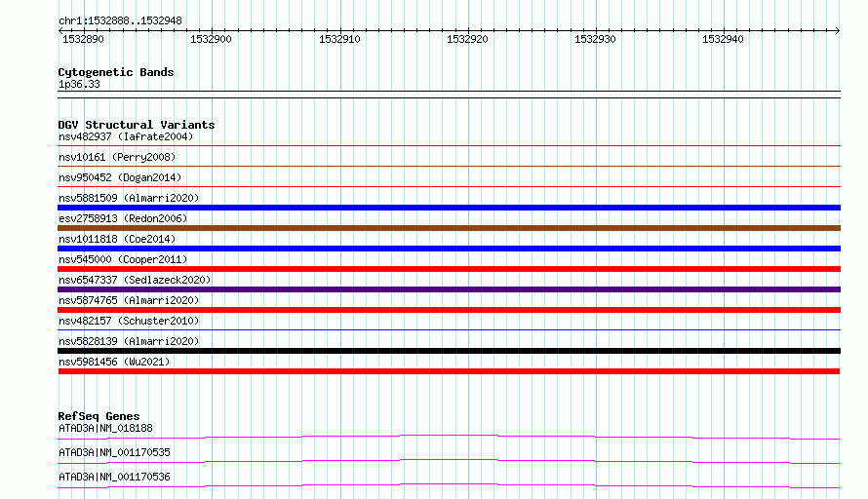Click the thin blue line under nsv482157
The width and height of the screenshot is (868, 499).
449,330
